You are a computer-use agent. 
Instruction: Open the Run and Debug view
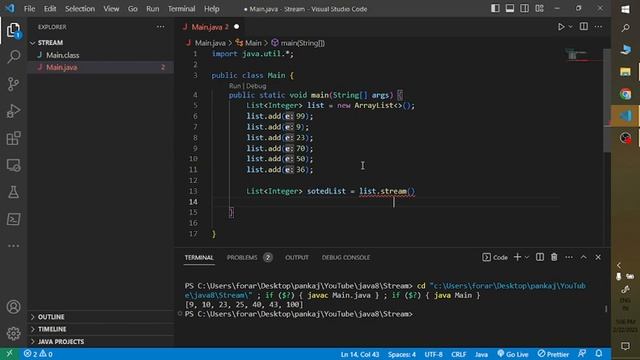point(13,111)
